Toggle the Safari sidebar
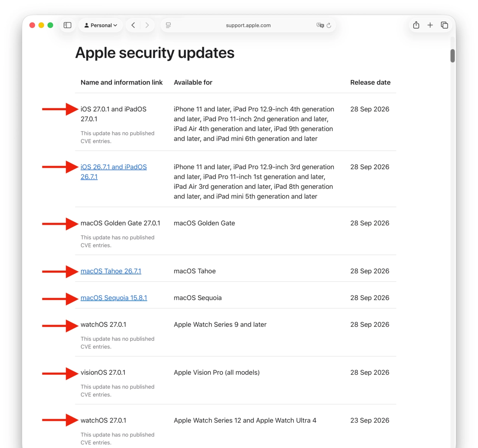The image size is (478, 448). [x=68, y=25]
